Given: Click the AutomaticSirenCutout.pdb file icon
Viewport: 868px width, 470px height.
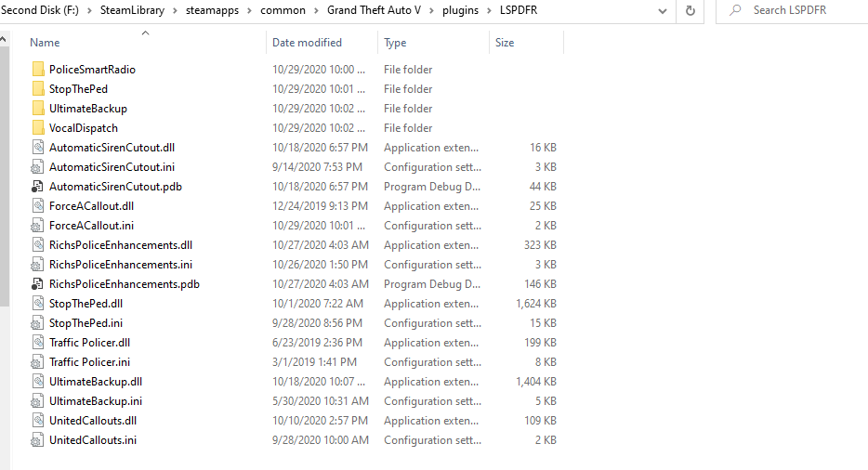Looking at the screenshot, I should click(38, 187).
